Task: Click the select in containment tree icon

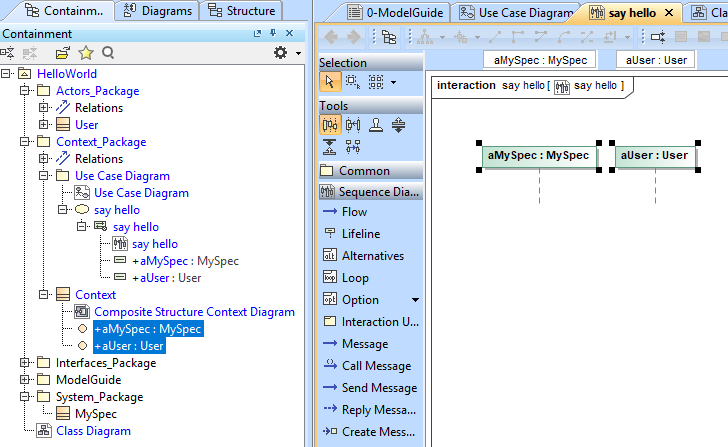Action: tap(389, 37)
